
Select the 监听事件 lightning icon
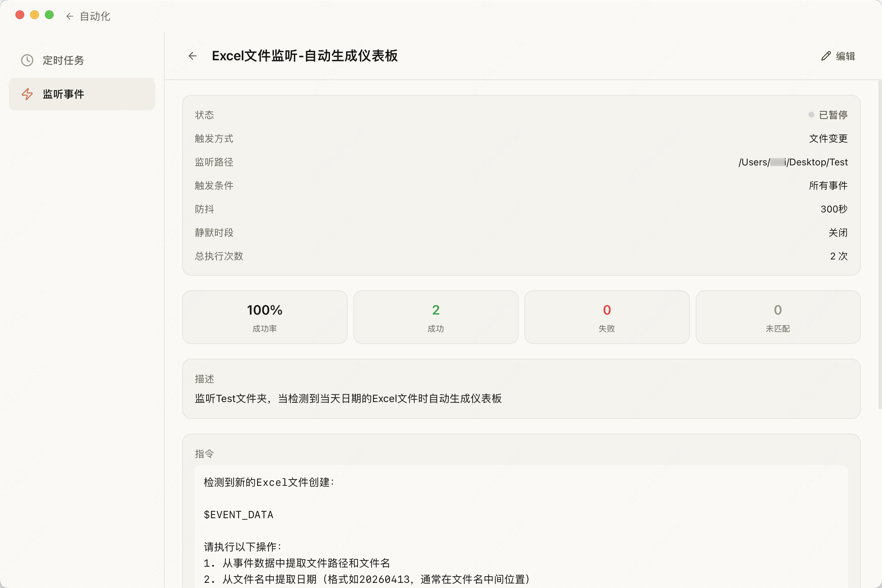tap(27, 94)
